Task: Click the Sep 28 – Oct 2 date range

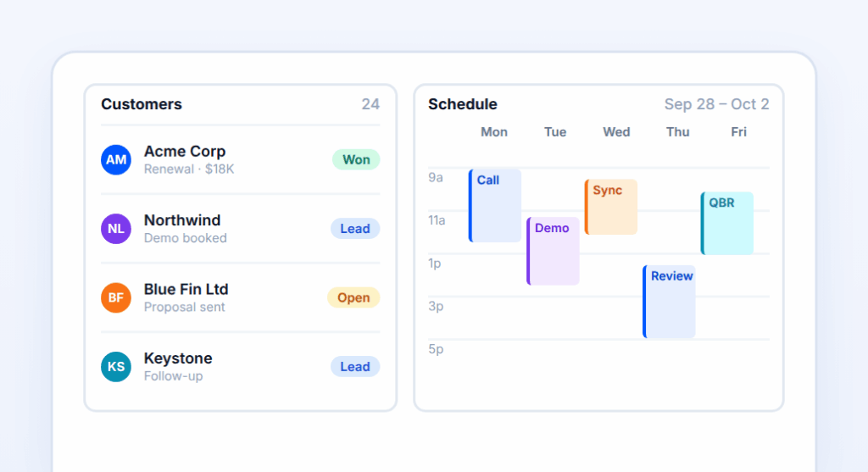Action: [x=716, y=104]
